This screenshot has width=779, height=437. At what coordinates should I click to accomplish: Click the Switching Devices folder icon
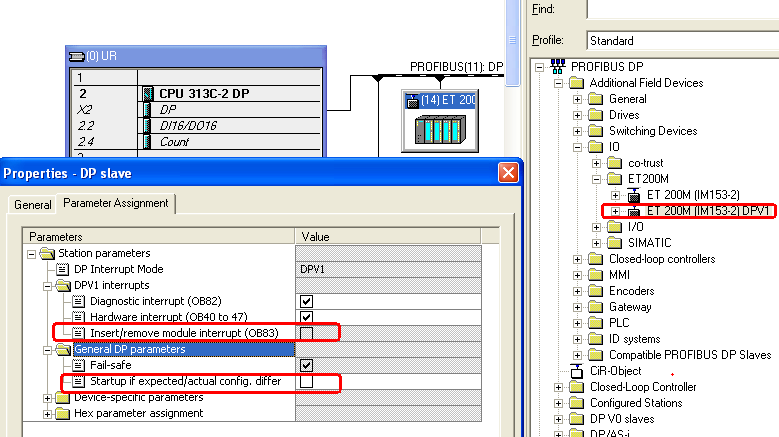tap(595, 131)
